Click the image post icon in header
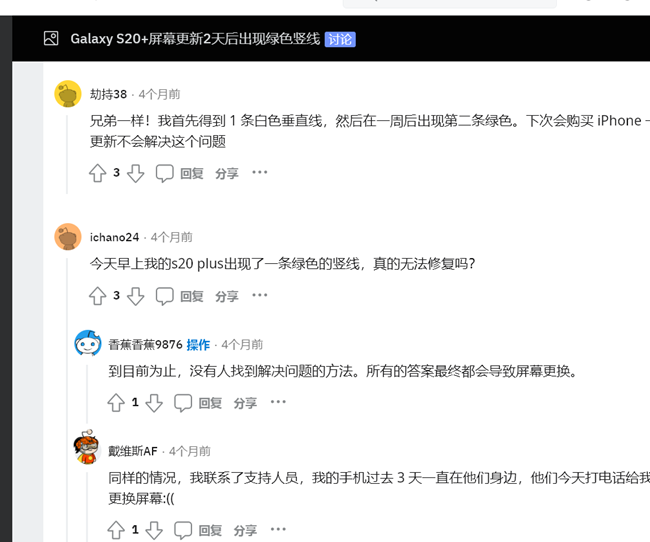650x542 pixels. click(51, 39)
